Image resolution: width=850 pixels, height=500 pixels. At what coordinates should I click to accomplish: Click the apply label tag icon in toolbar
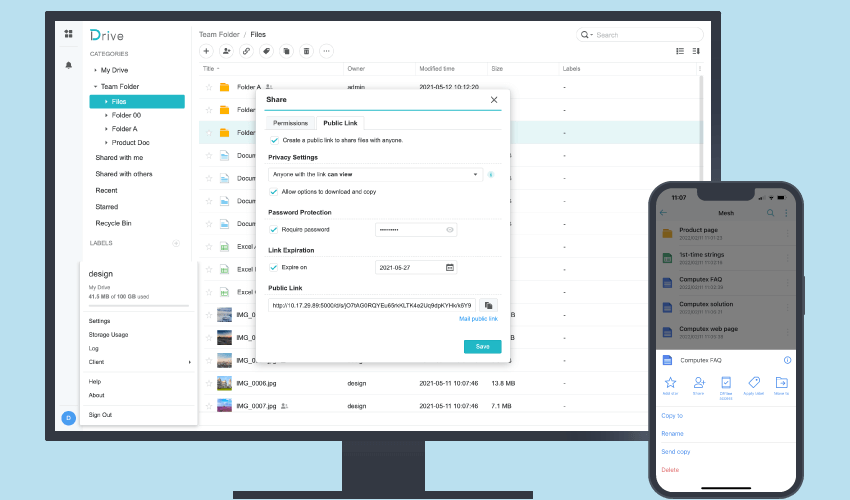(x=266, y=50)
